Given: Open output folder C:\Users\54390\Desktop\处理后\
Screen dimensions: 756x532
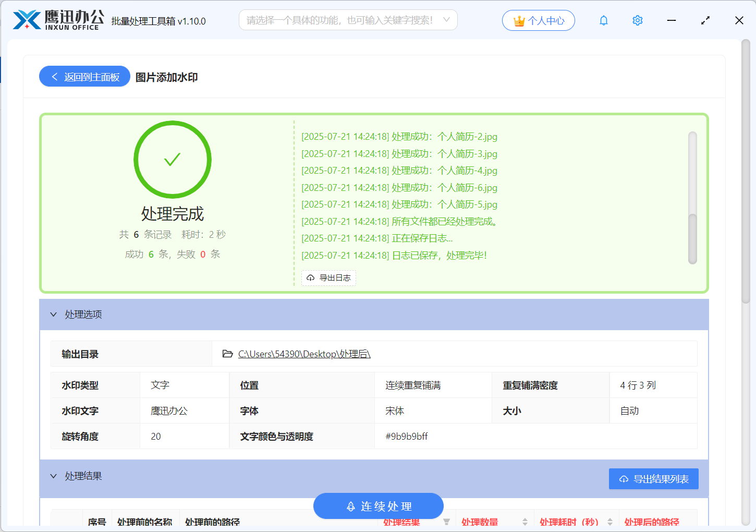Looking at the screenshot, I should 304,354.
